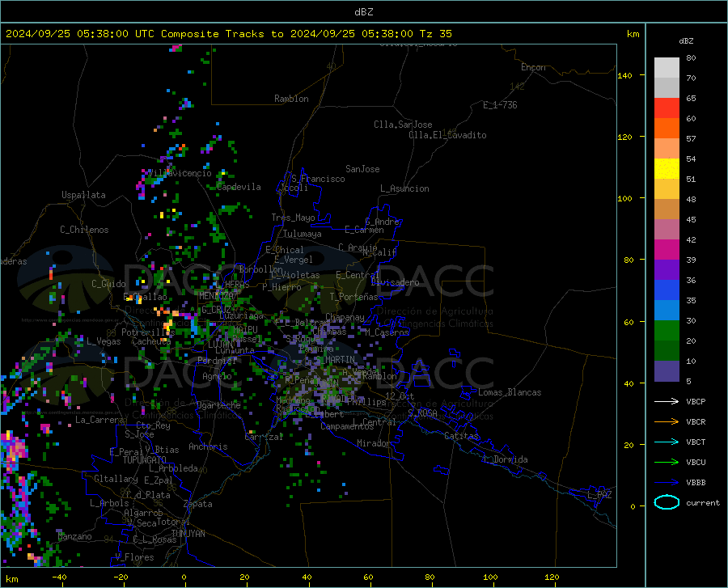The image size is (728, 588).
Task: Select the magenta 39-42 dBZ legend swatch
Action: [667, 250]
